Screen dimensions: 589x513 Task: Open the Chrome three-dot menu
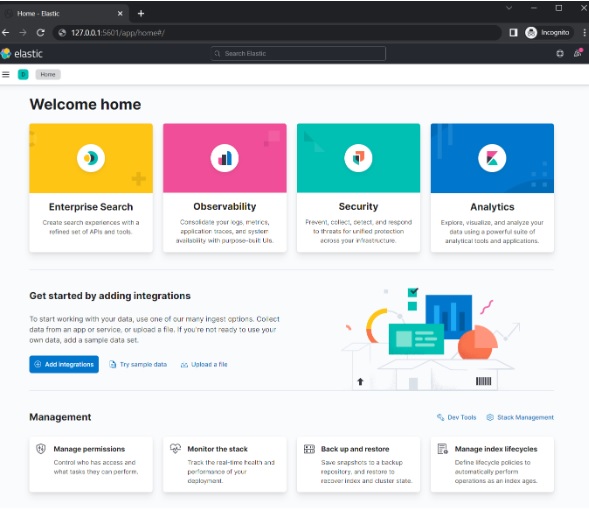tap(584, 33)
